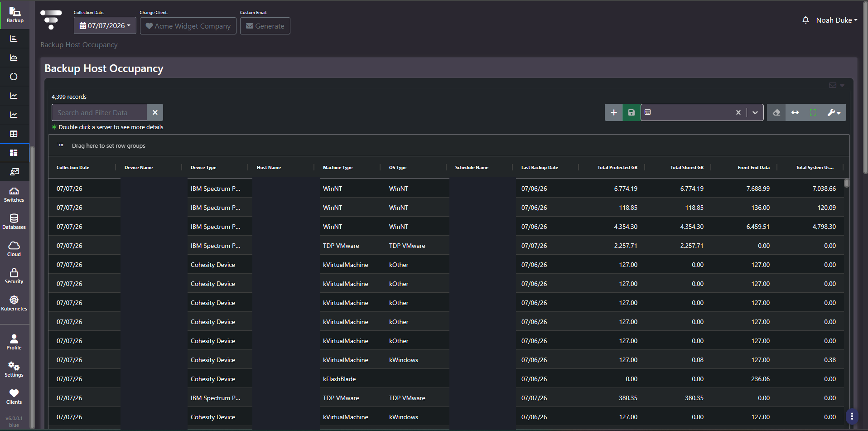Open the Collection Date 07/07/2026 dropdown

(105, 25)
